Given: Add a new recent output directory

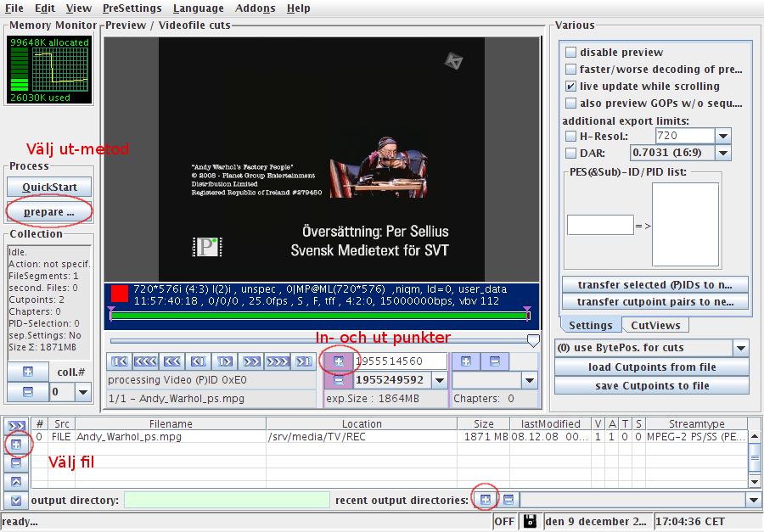Looking at the screenshot, I should pyautogui.click(x=485, y=501).
